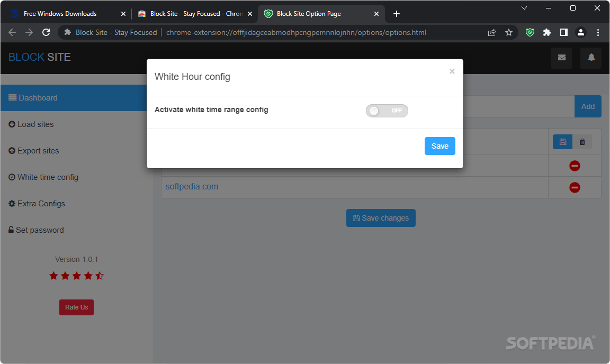The width and height of the screenshot is (610, 364).
Task: Save the White Hour config dialog
Action: pos(439,145)
